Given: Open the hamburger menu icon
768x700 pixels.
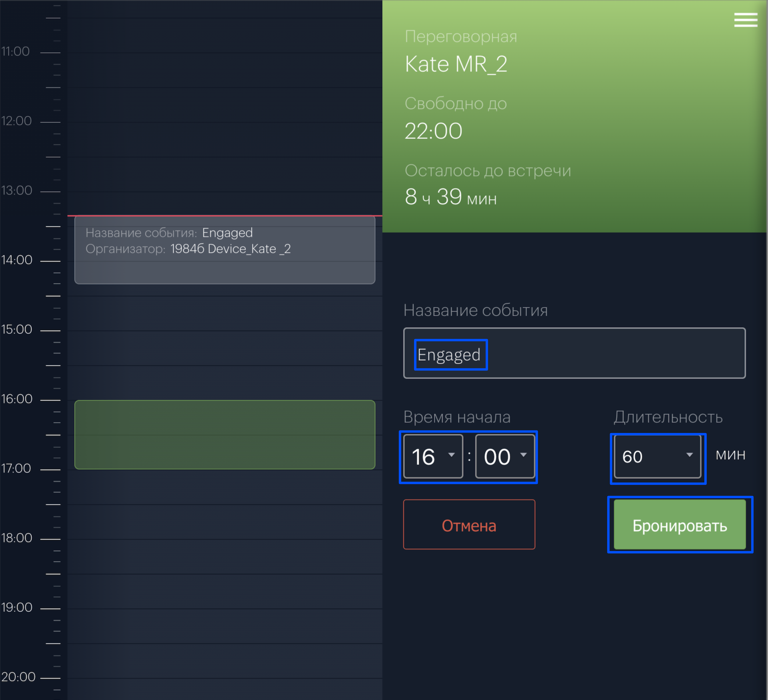Looking at the screenshot, I should (746, 20).
